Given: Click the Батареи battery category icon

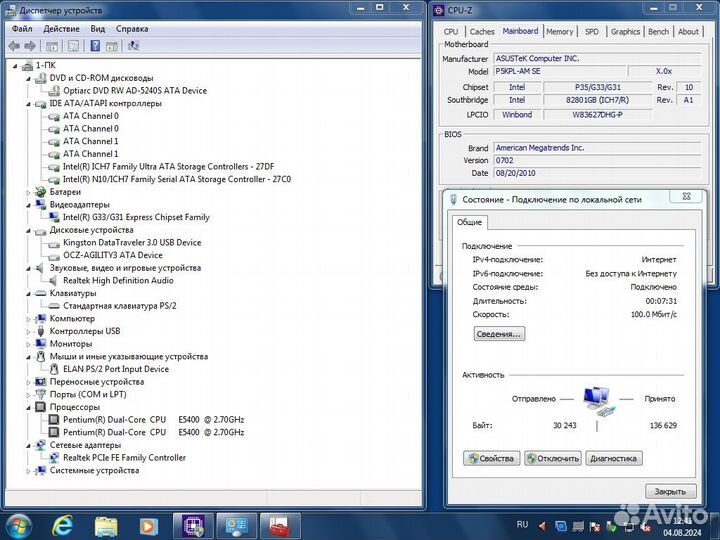Looking at the screenshot, I should (40, 192).
